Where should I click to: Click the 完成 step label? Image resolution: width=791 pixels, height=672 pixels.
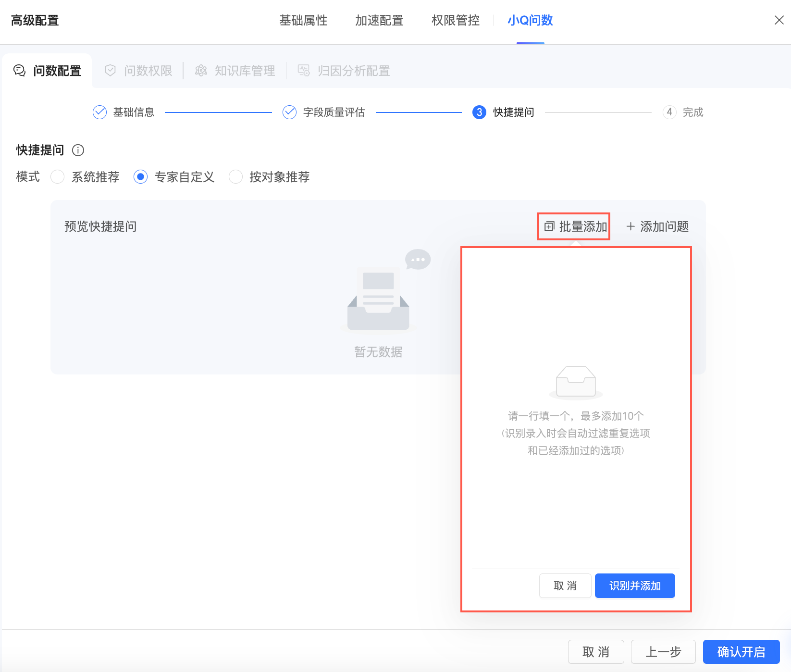pyautogui.click(x=693, y=112)
